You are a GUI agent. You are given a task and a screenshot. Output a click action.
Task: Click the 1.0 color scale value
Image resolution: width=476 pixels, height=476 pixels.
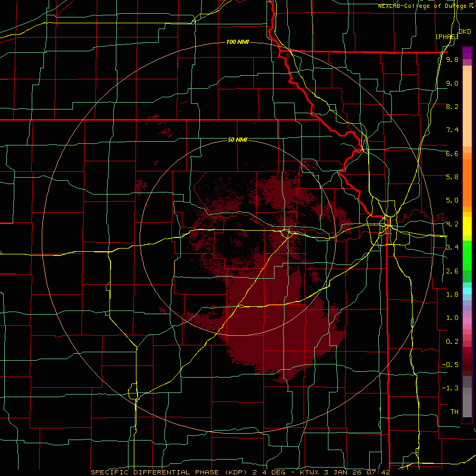coord(452,318)
